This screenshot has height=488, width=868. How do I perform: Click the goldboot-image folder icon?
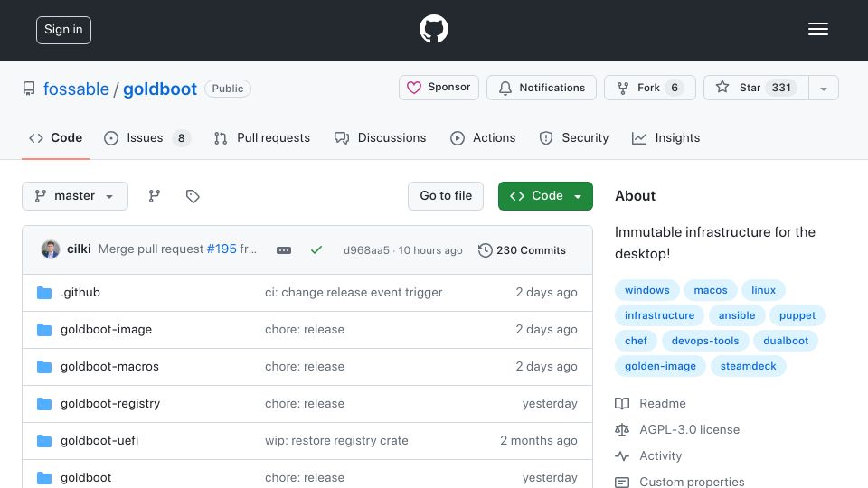44,330
